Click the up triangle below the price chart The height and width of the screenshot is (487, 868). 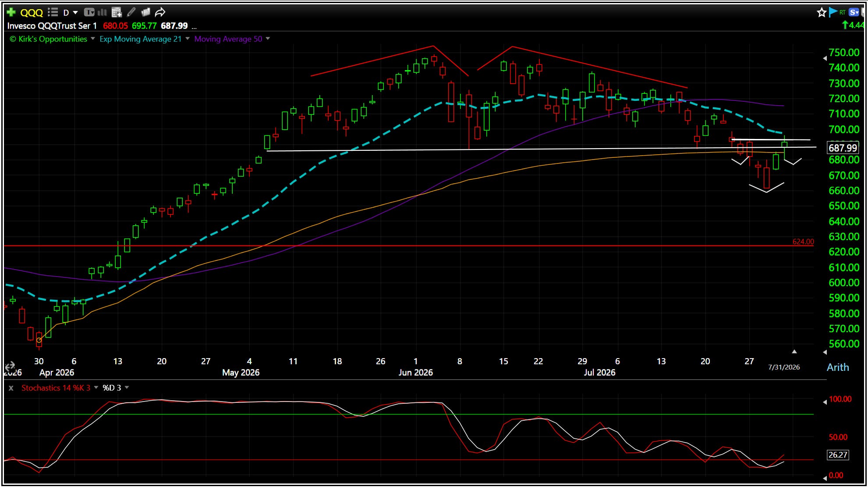[794, 352]
